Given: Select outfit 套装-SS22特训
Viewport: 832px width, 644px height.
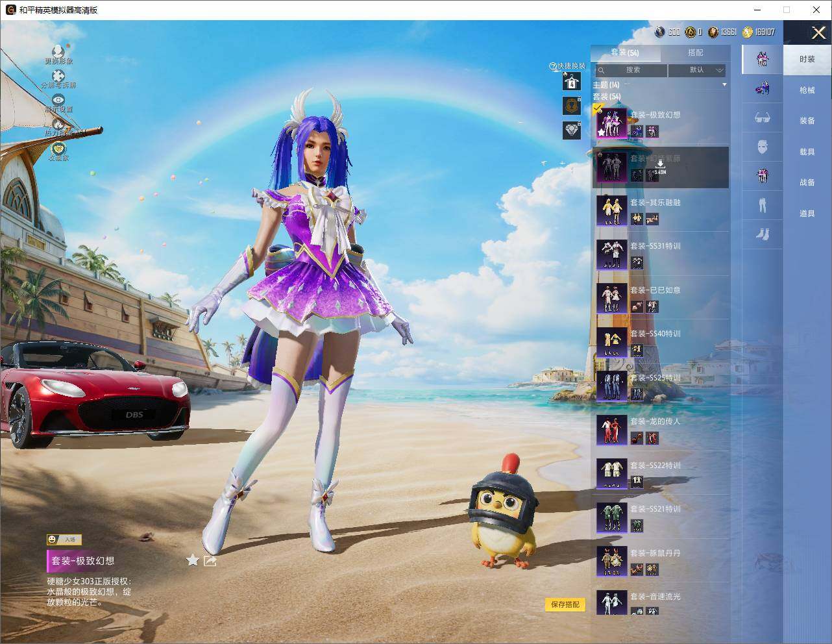Looking at the screenshot, I should pyautogui.click(x=660, y=473).
